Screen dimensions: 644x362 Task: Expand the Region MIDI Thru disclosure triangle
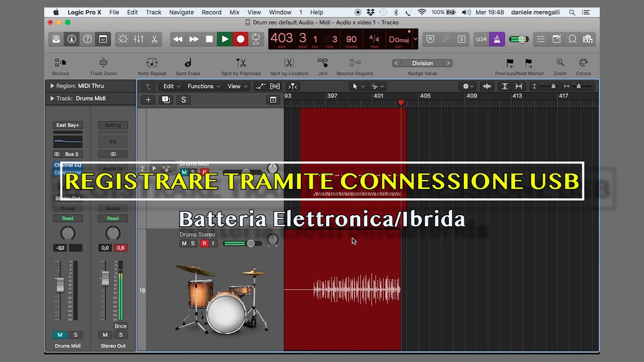(x=52, y=86)
